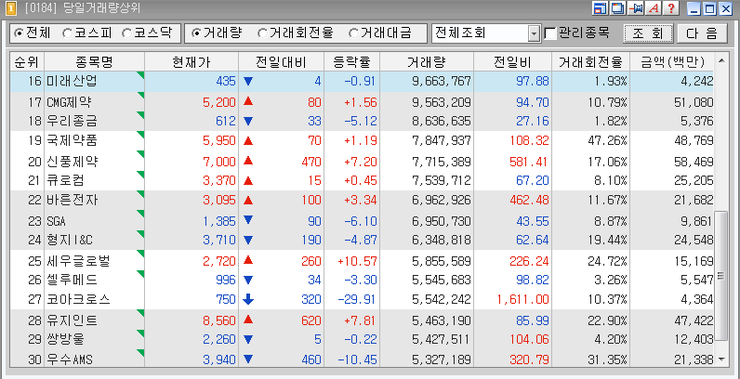Select the 바른전자 stock name
This screenshot has width=740, height=379.
click(x=72, y=200)
